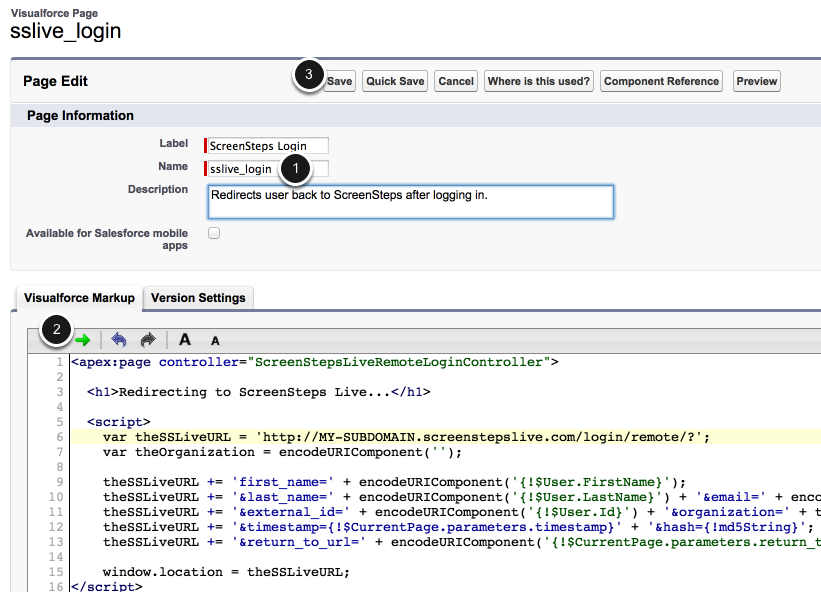Open the Component Reference
The height and width of the screenshot is (592, 821).
661,81
